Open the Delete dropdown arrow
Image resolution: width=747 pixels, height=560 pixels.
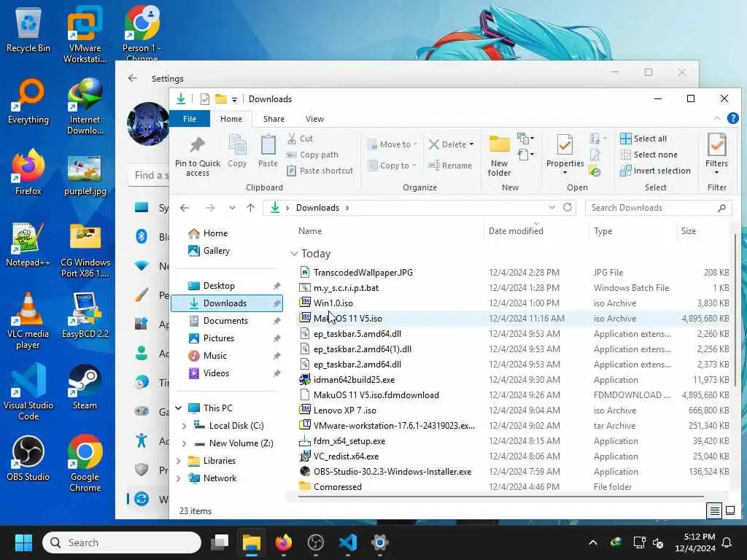coord(472,144)
